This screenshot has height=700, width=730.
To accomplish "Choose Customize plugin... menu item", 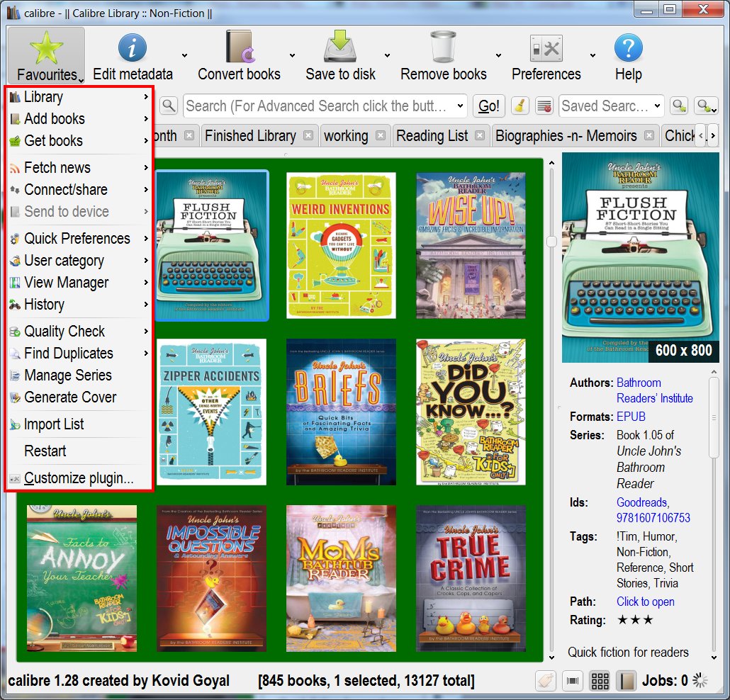I will point(79,478).
